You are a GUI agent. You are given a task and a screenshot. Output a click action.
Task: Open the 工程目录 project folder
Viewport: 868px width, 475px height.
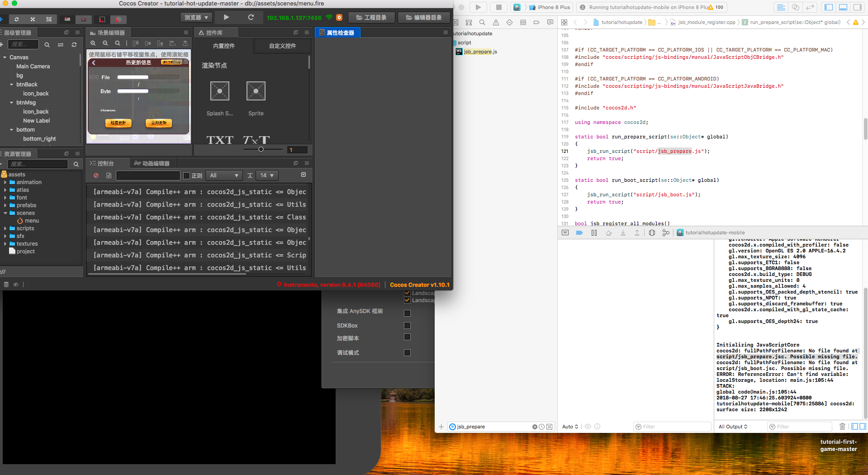371,18
